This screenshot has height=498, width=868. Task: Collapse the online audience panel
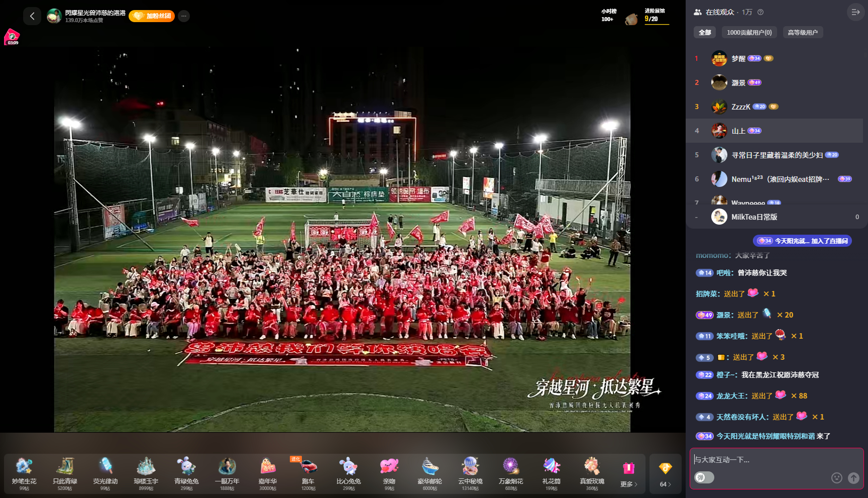(855, 12)
